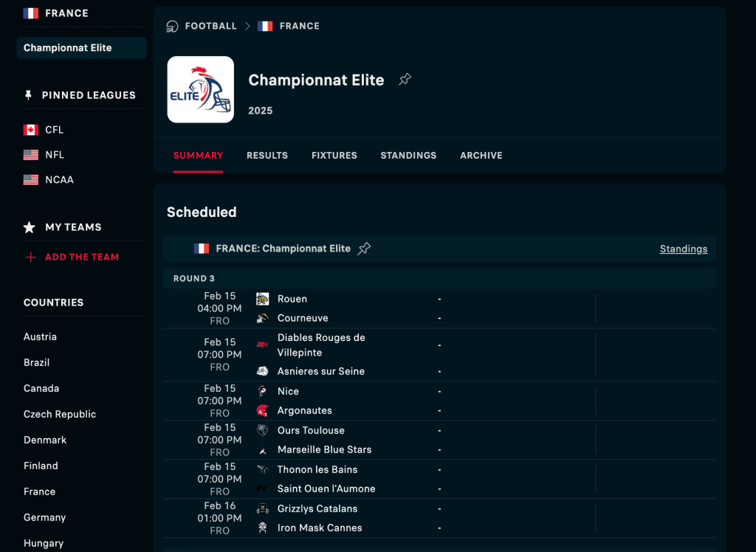Click the USA flag beside NFL
The width and height of the screenshot is (756, 552).
(31, 155)
